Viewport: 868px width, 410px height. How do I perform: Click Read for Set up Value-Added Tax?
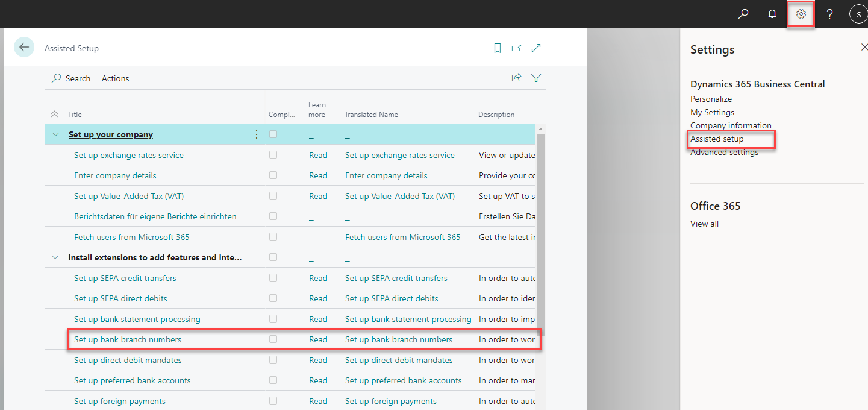[x=318, y=196]
